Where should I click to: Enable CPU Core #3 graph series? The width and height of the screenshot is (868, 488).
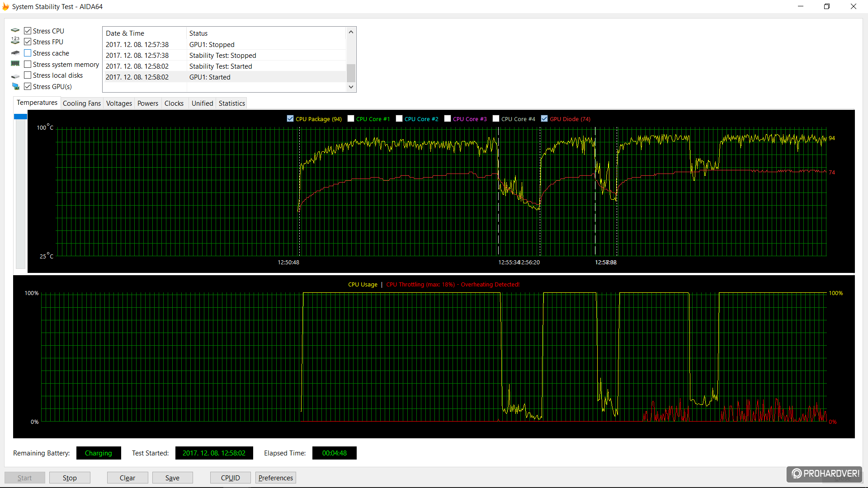coord(448,118)
